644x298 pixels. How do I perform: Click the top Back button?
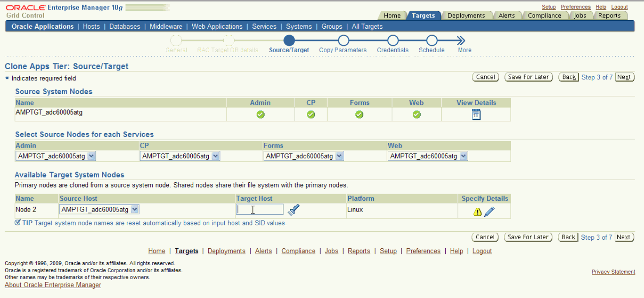click(x=569, y=77)
